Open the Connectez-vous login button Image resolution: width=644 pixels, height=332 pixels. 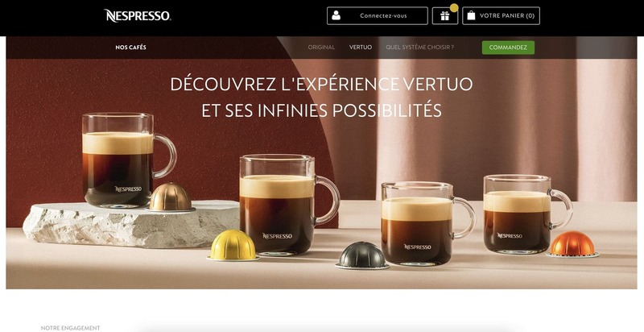(377, 15)
